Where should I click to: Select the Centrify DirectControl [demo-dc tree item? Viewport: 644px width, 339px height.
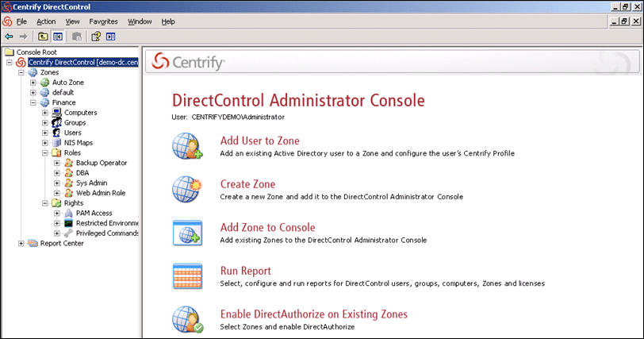pos(83,63)
